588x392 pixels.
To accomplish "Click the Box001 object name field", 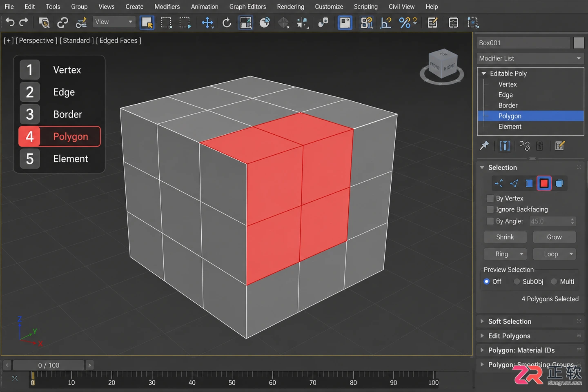I will pyautogui.click(x=523, y=43).
